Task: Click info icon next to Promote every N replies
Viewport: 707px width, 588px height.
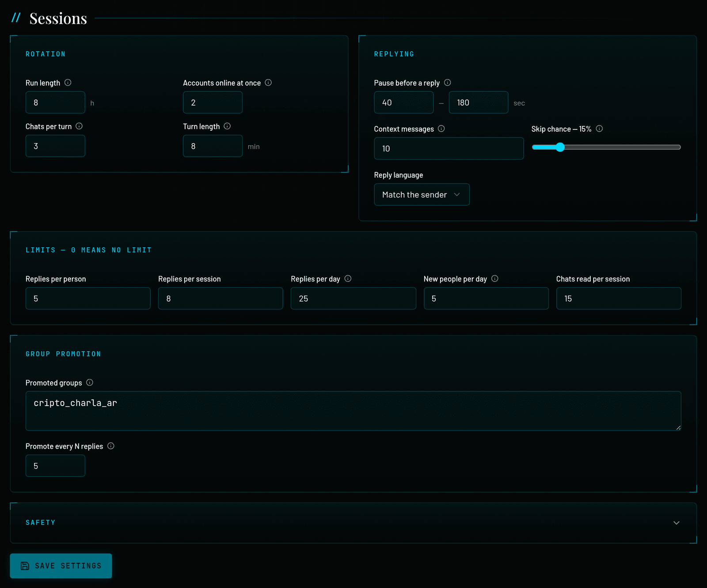Action: click(x=111, y=446)
